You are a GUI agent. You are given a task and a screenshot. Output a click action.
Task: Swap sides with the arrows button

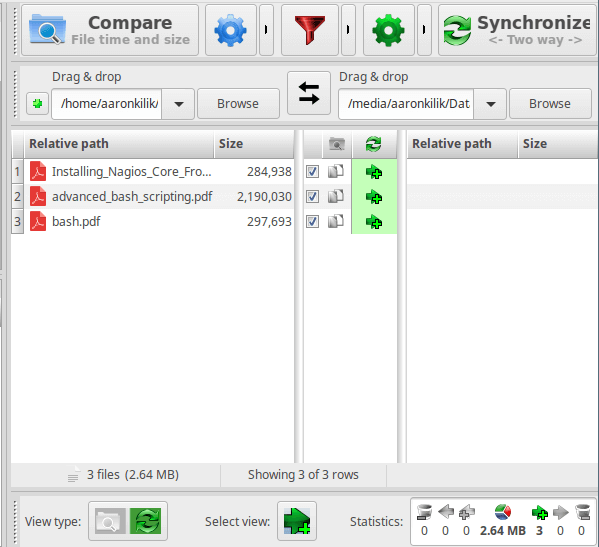click(x=309, y=93)
